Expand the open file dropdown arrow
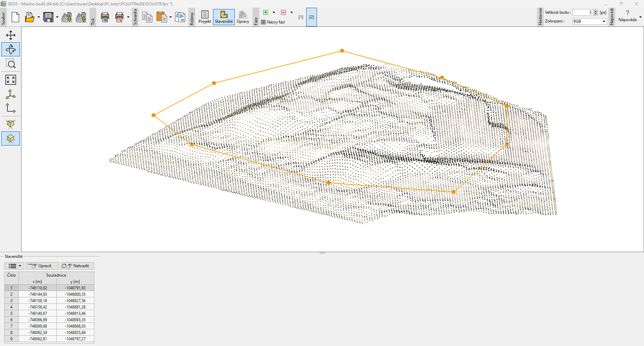Image resolution: width=644 pixels, height=346 pixels. coord(39,17)
